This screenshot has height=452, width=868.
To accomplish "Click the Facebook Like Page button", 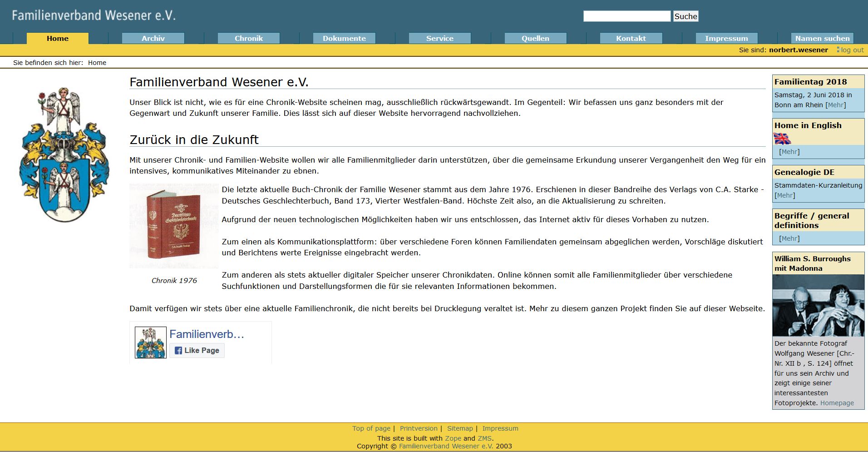I will click(x=197, y=350).
